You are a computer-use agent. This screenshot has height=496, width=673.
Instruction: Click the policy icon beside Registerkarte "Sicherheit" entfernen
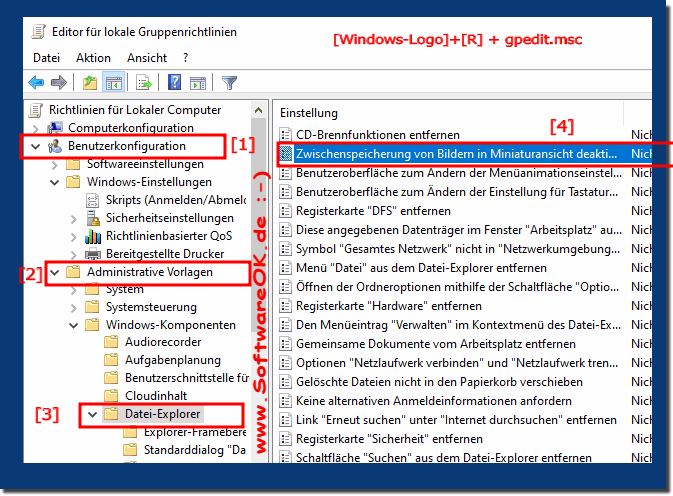click(x=285, y=439)
